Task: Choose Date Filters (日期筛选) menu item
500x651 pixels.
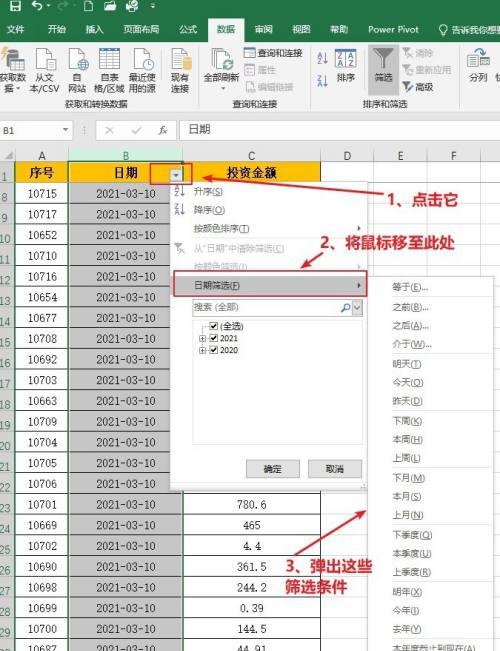Action: click(x=270, y=285)
